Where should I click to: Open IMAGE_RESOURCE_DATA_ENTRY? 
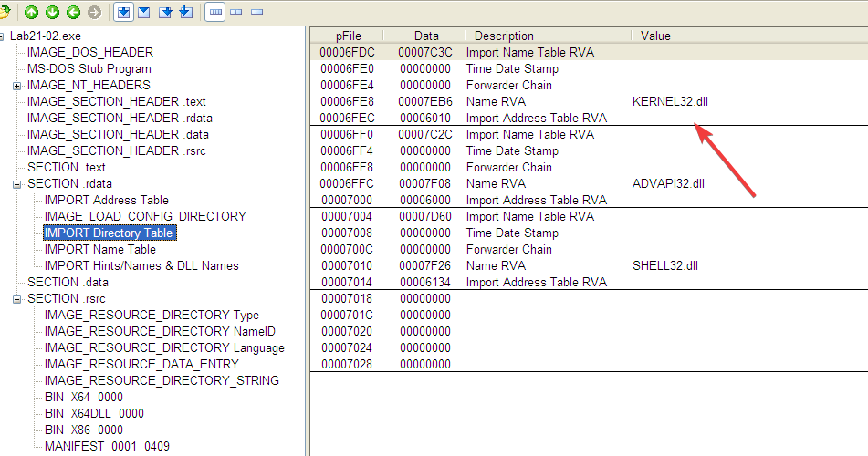tap(141, 364)
